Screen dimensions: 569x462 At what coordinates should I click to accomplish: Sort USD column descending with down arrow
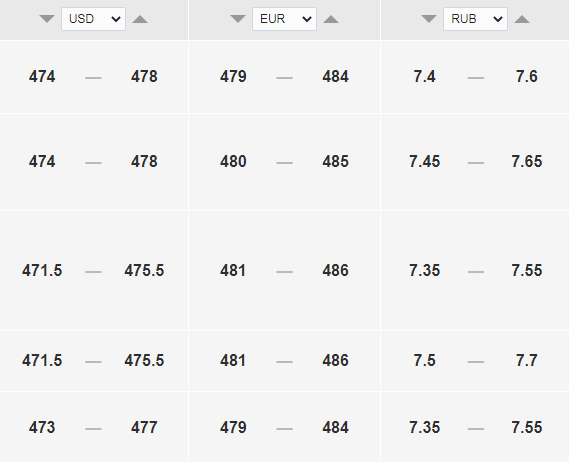pos(47,19)
